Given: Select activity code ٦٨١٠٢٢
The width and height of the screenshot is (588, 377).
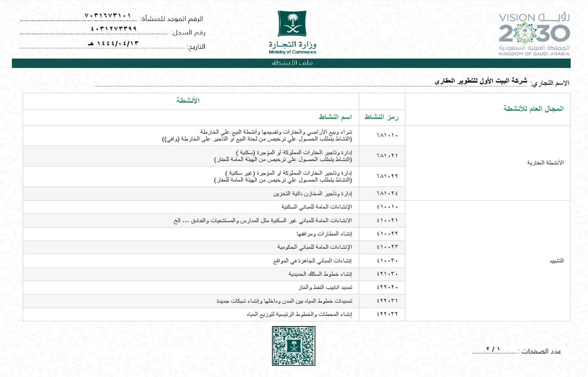Looking at the screenshot, I should pyautogui.click(x=387, y=176).
